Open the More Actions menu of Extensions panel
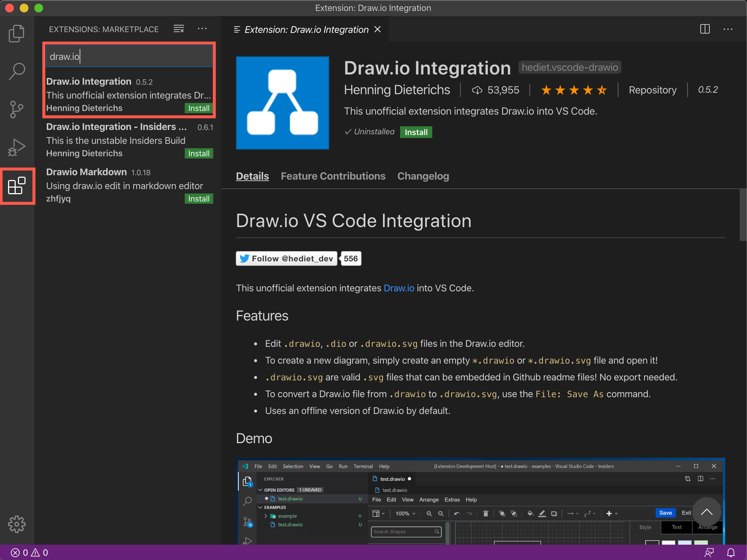 click(202, 29)
